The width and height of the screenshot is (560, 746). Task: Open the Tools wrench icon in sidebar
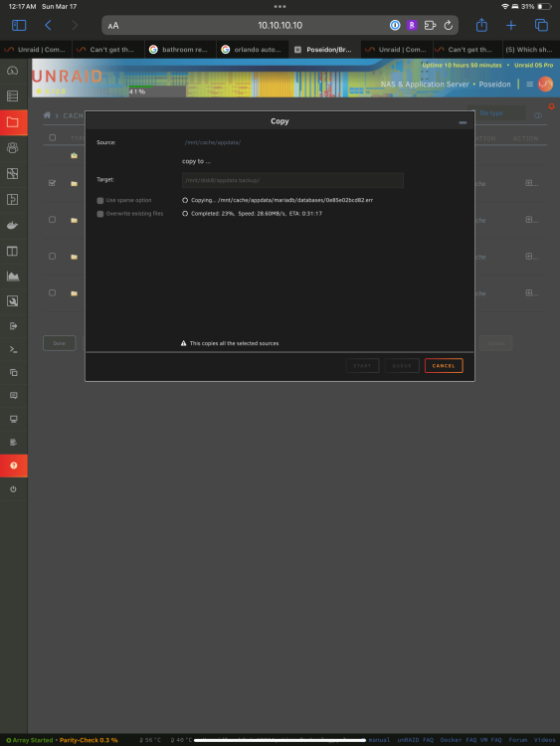coord(13,301)
